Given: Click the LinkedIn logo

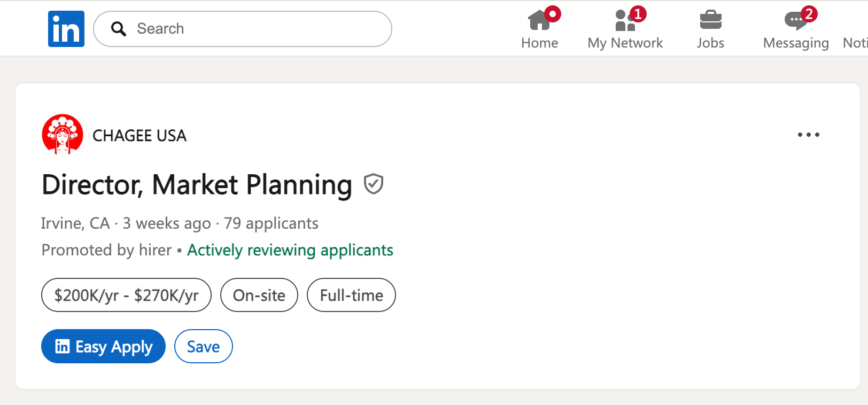Looking at the screenshot, I should (66, 29).
